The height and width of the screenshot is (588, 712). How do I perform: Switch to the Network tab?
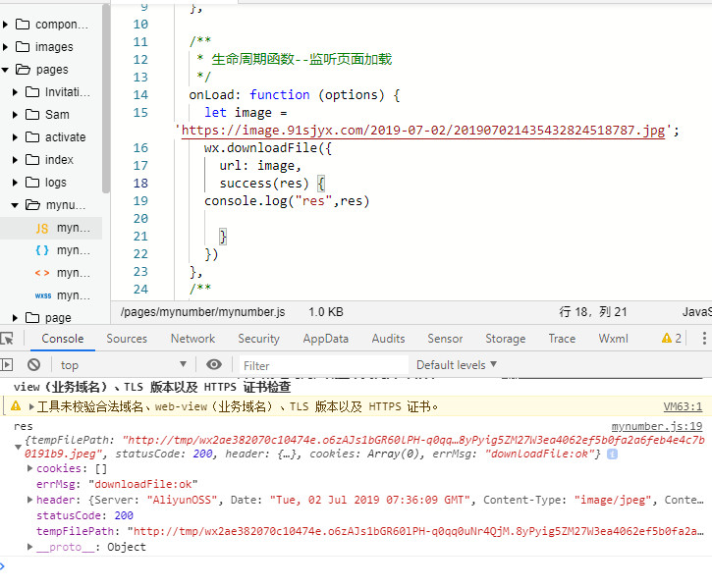[x=192, y=339]
